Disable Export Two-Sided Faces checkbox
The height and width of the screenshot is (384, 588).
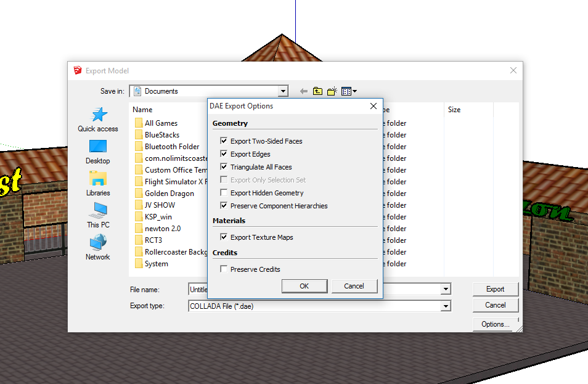[x=224, y=141]
